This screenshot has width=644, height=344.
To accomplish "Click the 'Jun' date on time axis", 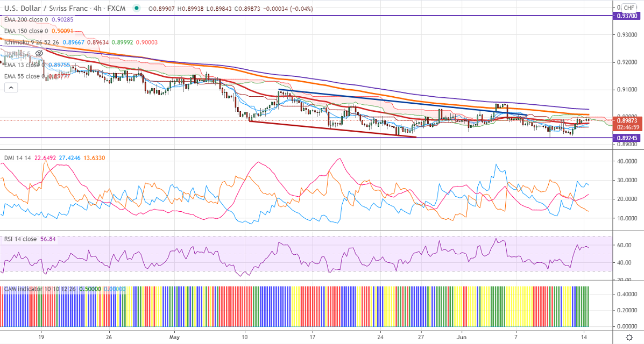I will [x=463, y=338].
